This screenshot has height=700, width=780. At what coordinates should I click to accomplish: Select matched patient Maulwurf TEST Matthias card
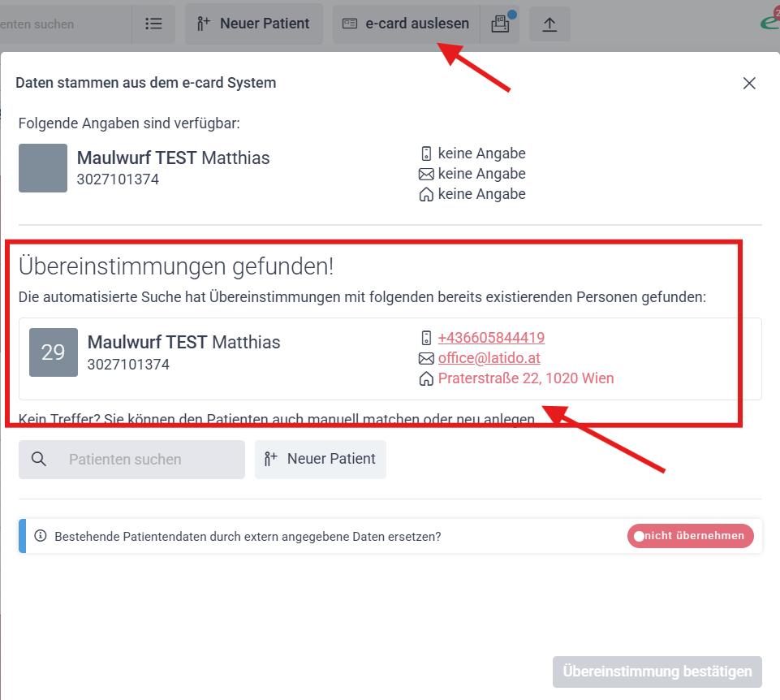click(390, 359)
